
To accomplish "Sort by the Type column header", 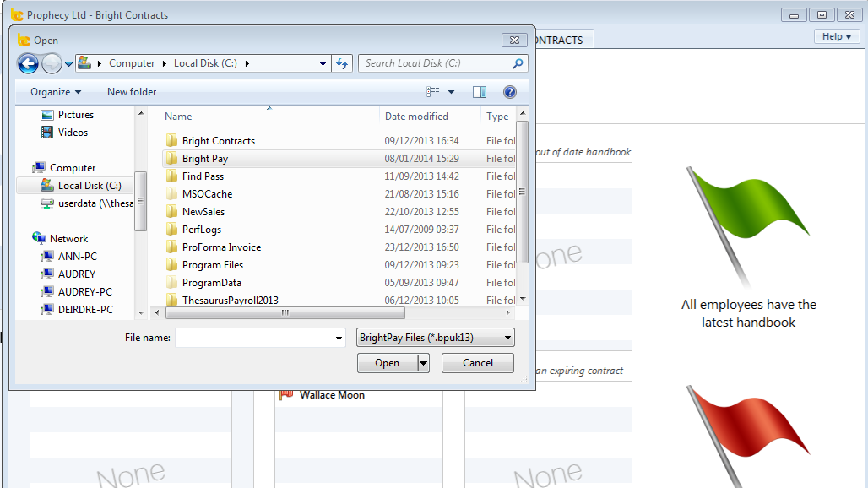I will point(497,117).
